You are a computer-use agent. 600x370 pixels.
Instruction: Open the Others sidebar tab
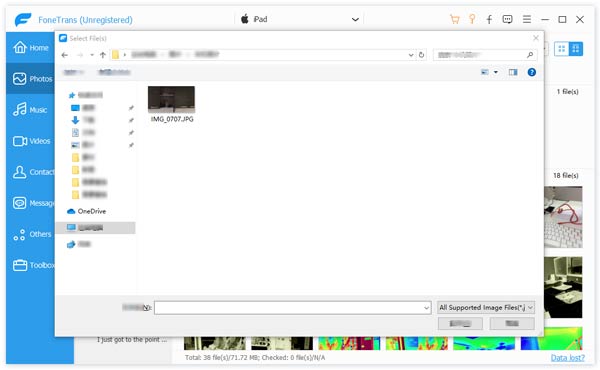(x=31, y=234)
